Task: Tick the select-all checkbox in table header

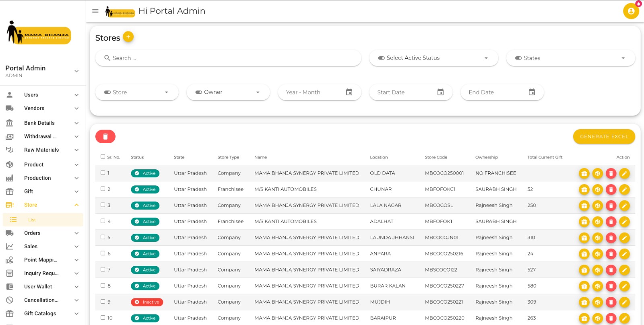Action: coord(103,157)
